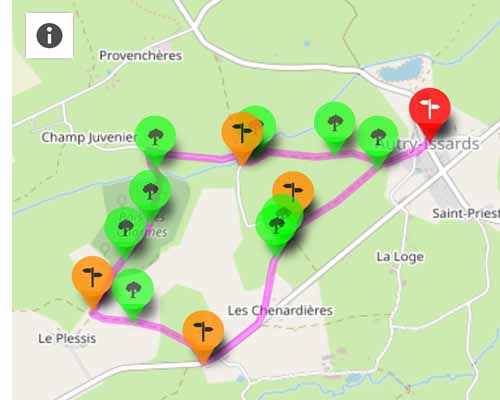This screenshot has width=500, height=400.
Task: Click the Provenchères place label
Action: click(x=141, y=55)
